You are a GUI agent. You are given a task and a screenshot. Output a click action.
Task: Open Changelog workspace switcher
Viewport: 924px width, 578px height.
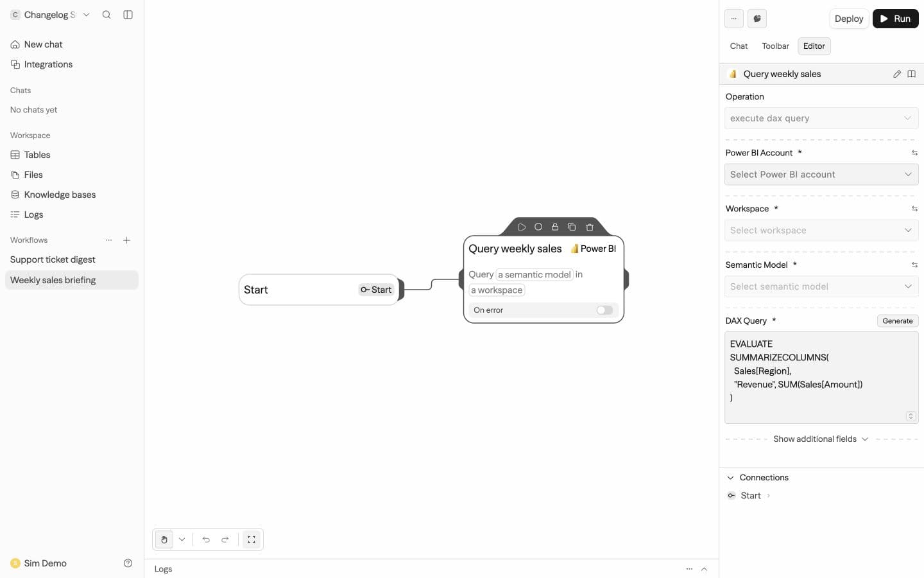coord(50,15)
